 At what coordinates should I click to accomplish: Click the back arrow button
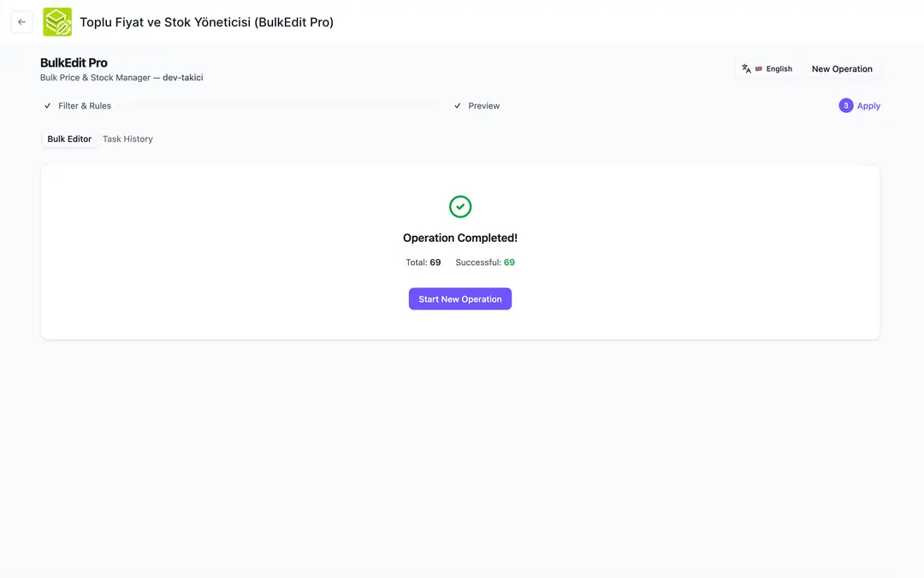point(22,22)
